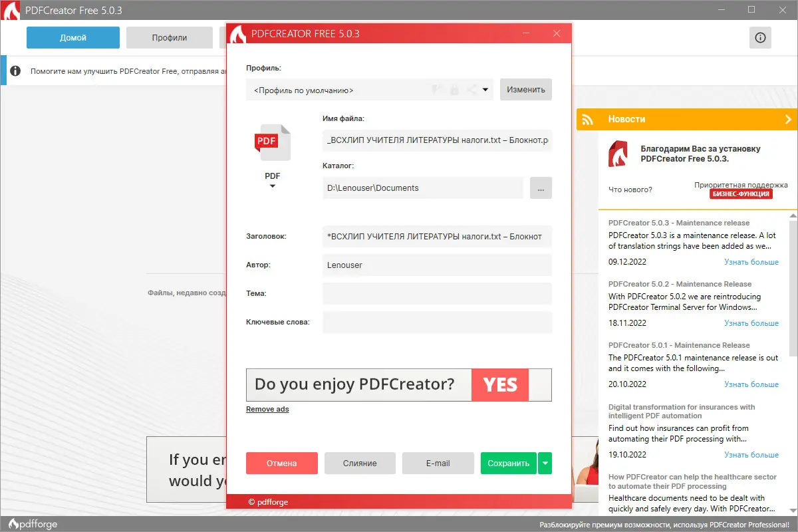Click the Приоритетная поддержка text
This screenshot has width=798, height=532.
[741, 185]
